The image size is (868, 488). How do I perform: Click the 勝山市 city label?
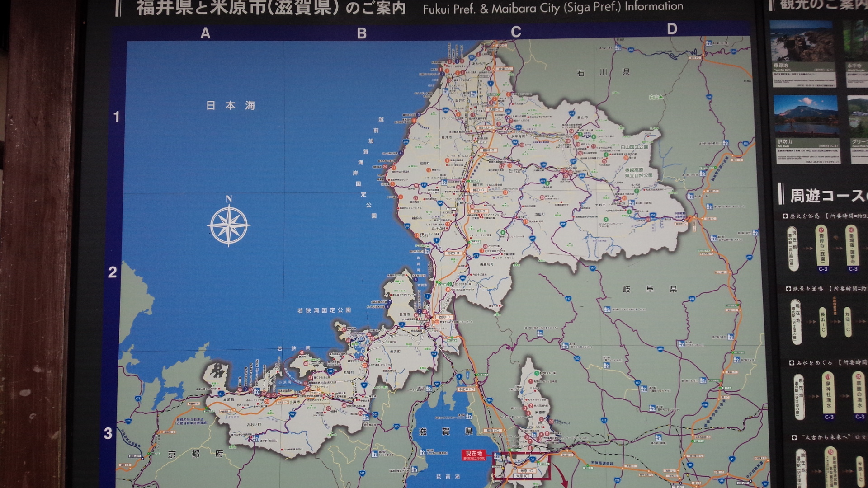click(582, 117)
